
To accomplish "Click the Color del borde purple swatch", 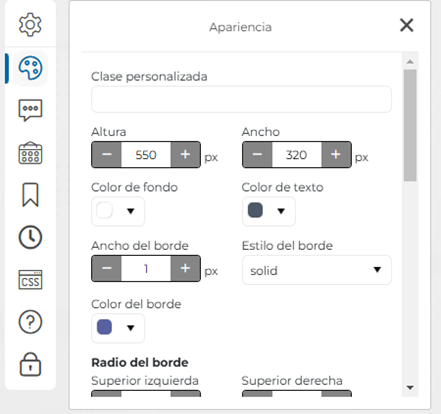I will [104, 327].
